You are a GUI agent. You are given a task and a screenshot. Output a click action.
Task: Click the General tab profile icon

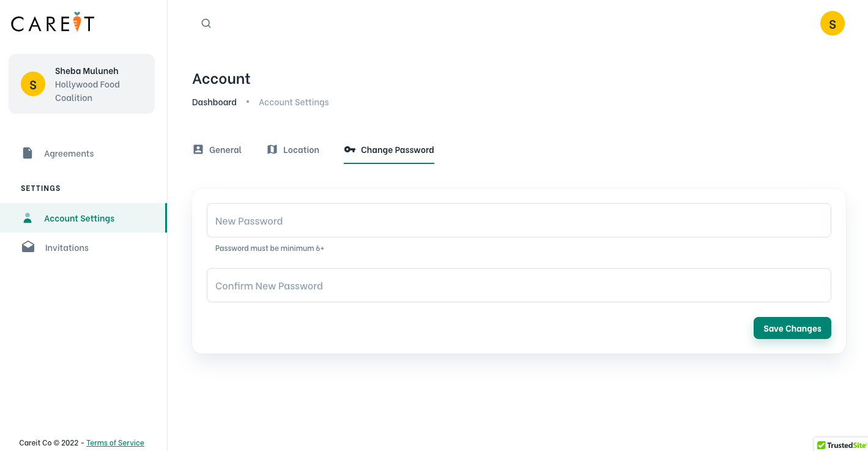198,149
